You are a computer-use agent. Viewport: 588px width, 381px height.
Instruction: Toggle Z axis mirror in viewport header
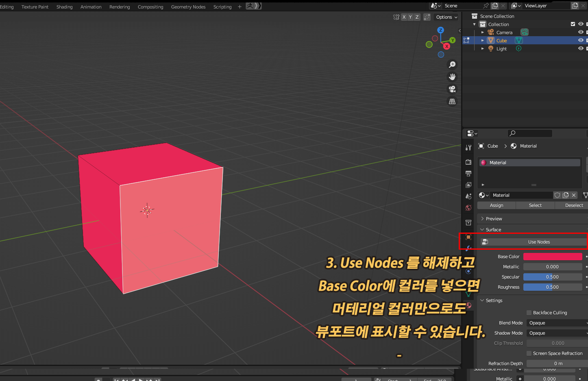pos(417,17)
